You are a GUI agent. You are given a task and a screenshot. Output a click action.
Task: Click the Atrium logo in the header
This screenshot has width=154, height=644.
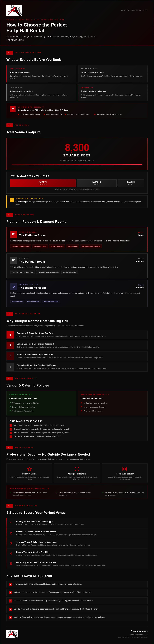pyautogui.click(x=14, y=10)
